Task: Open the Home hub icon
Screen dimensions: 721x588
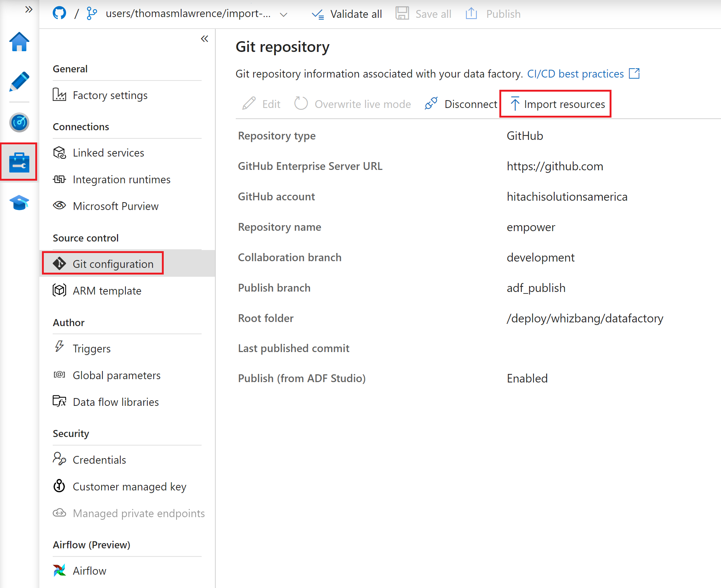Action: (19, 42)
